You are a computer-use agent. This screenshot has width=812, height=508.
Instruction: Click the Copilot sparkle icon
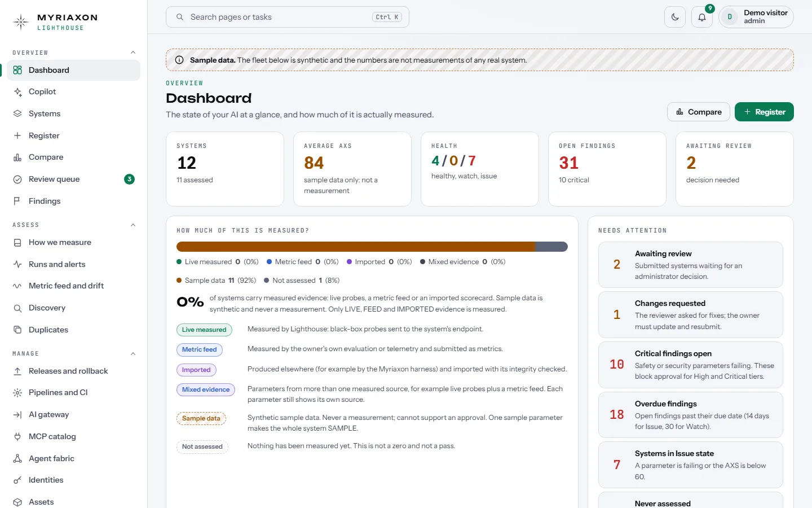(x=17, y=92)
